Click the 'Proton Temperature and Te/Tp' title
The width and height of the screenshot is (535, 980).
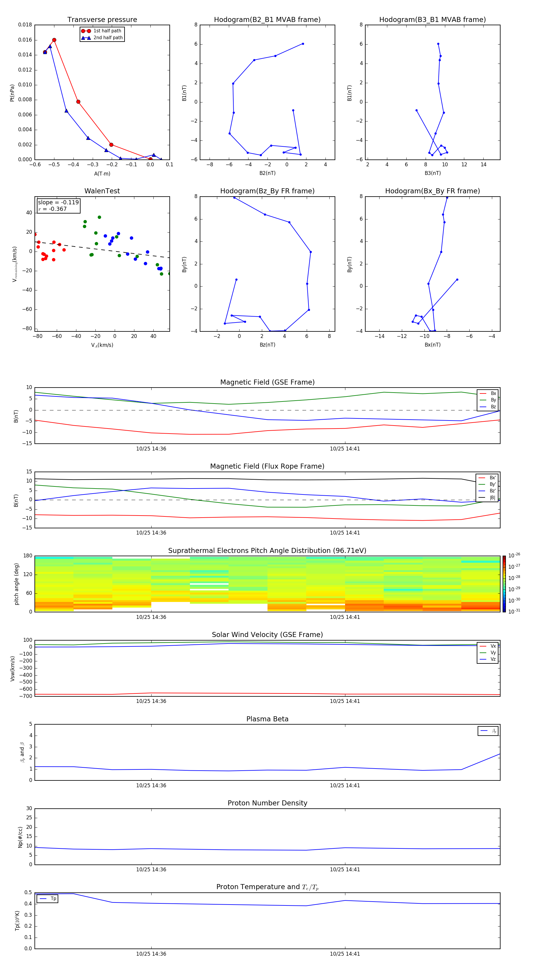267,887
